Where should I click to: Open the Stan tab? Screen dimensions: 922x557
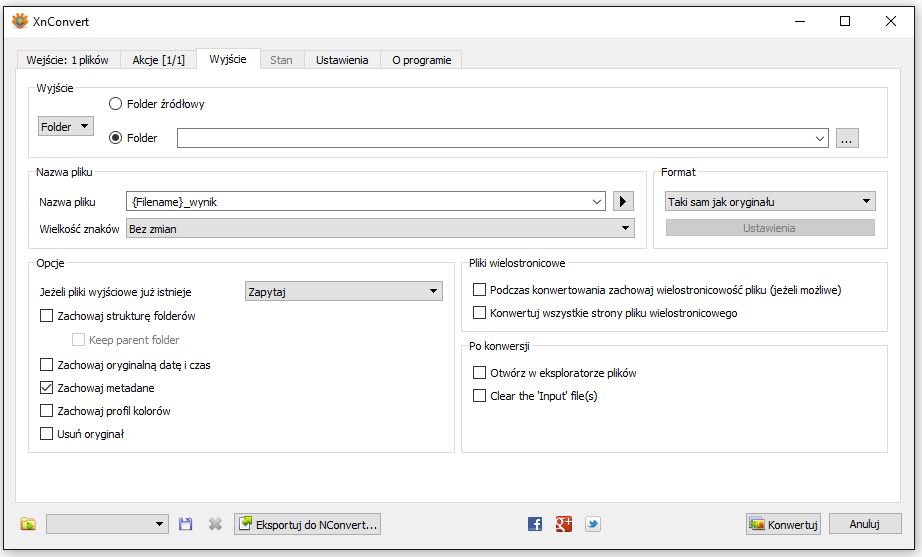(x=281, y=60)
